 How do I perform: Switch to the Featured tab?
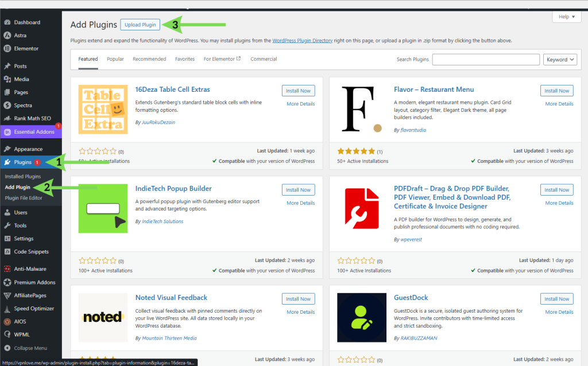point(88,59)
